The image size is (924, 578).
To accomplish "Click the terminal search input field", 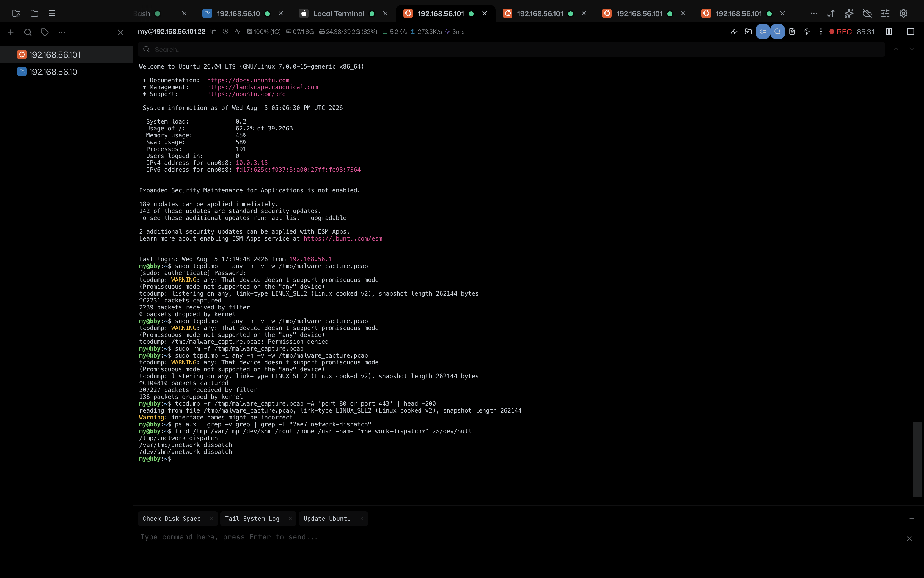I will click(x=512, y=49).
